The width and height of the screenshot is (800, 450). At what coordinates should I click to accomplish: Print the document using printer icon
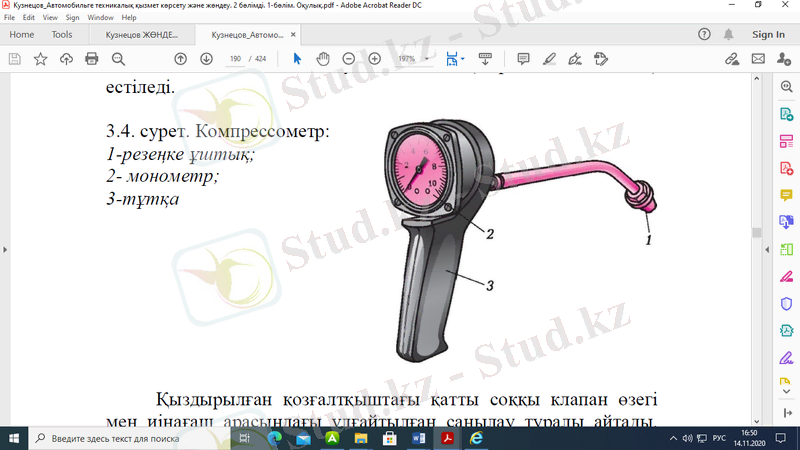92,59
